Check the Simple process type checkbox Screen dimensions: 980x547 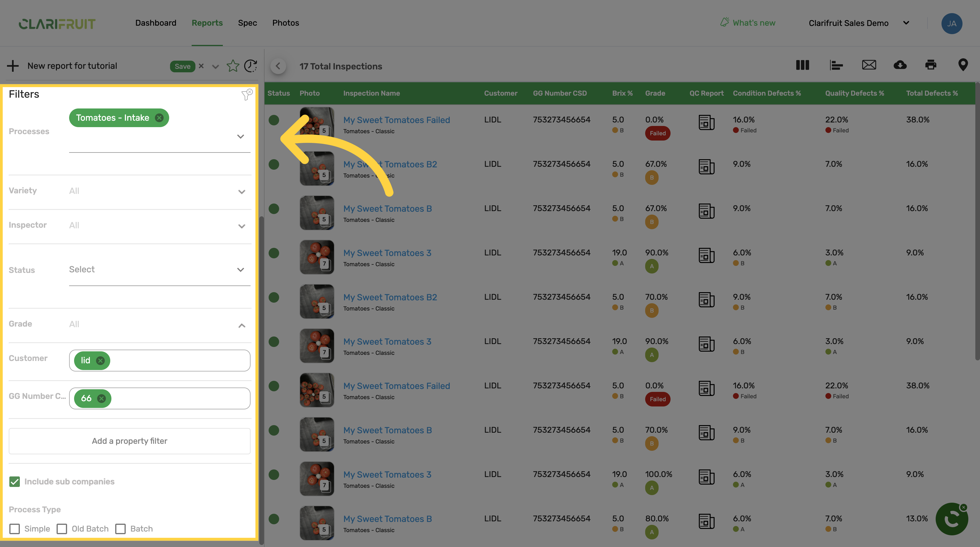15,529
